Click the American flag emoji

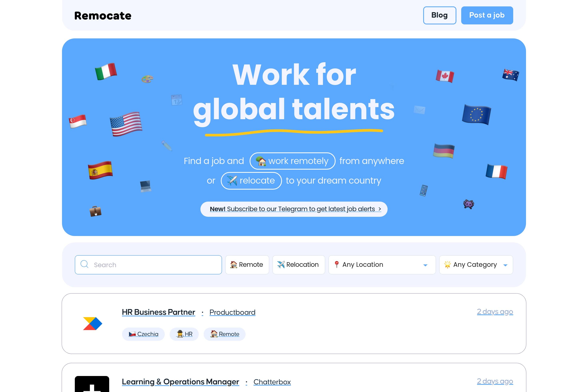[x=126, y=124]
